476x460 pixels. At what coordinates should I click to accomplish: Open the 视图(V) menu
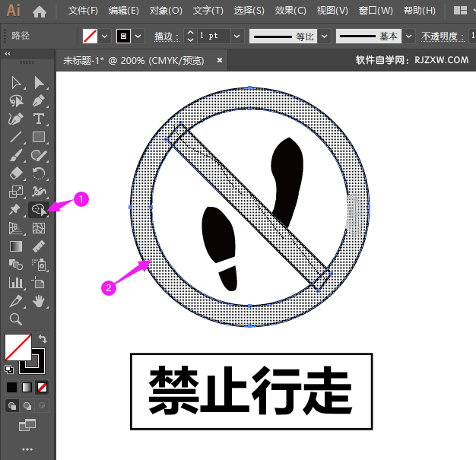[332, 11]
